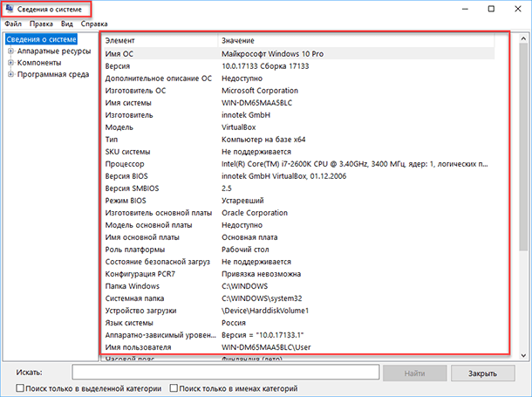This screenshot has height=397, width=532.
Task: Expand the Программная среда tree node
Action: coord(10,74)
